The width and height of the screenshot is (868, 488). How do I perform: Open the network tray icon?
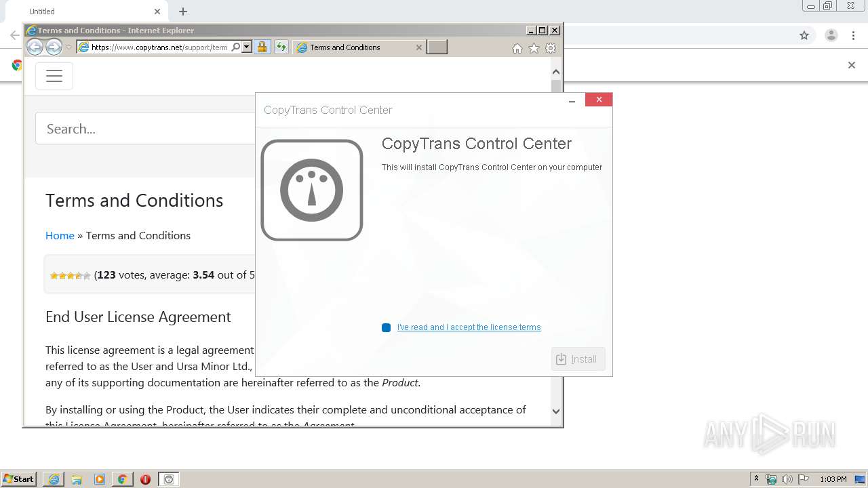[x=771, y=479]
